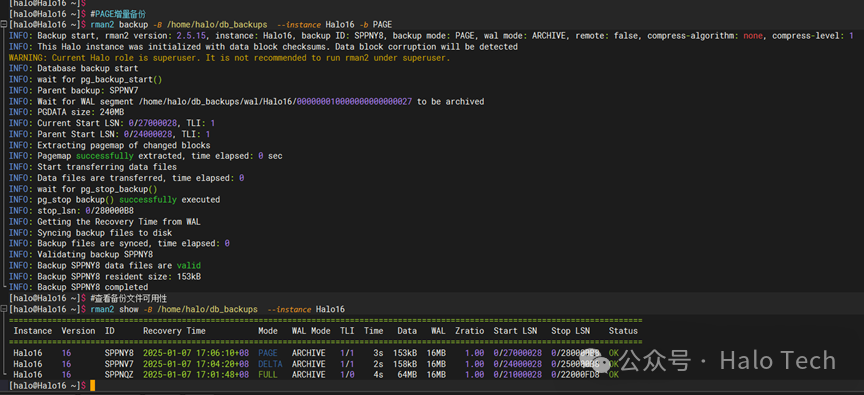This screenshot has height=395, width=864.
Task: Select the 'Start LSN' column header
Action: tap(515, 331)
